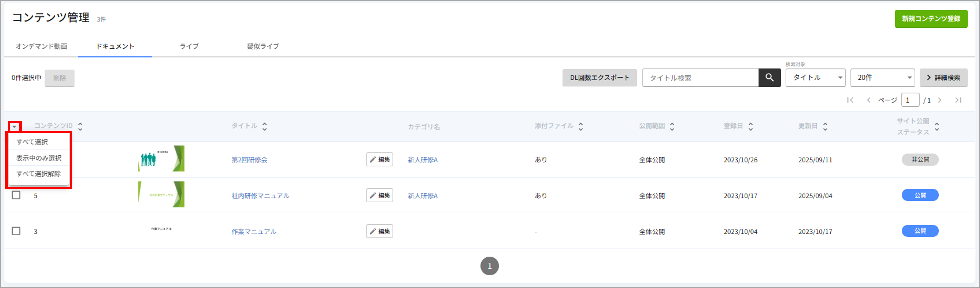980x288 pixels.
Task: Click the 削除 button
Action: (x=59, y=78)
